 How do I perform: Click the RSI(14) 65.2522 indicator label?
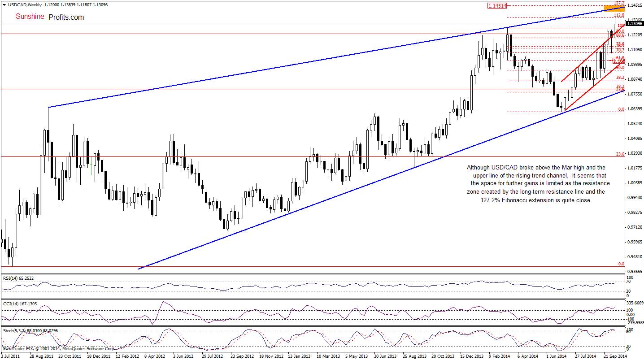17,278
